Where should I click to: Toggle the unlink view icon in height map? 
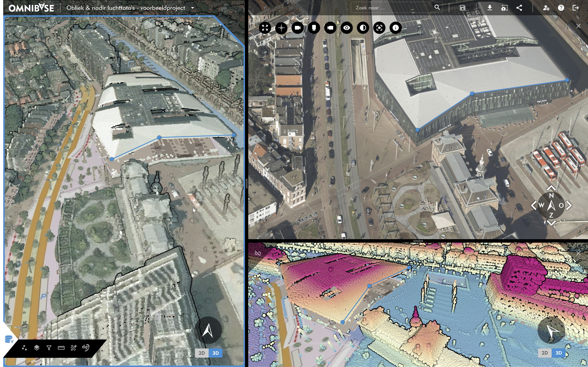tap(258, 253)
